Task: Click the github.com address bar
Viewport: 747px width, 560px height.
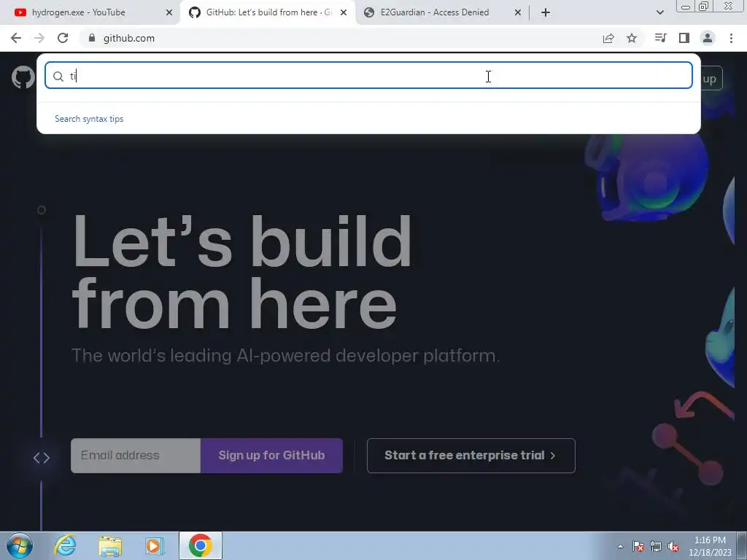Action: (x=338, y=38)
